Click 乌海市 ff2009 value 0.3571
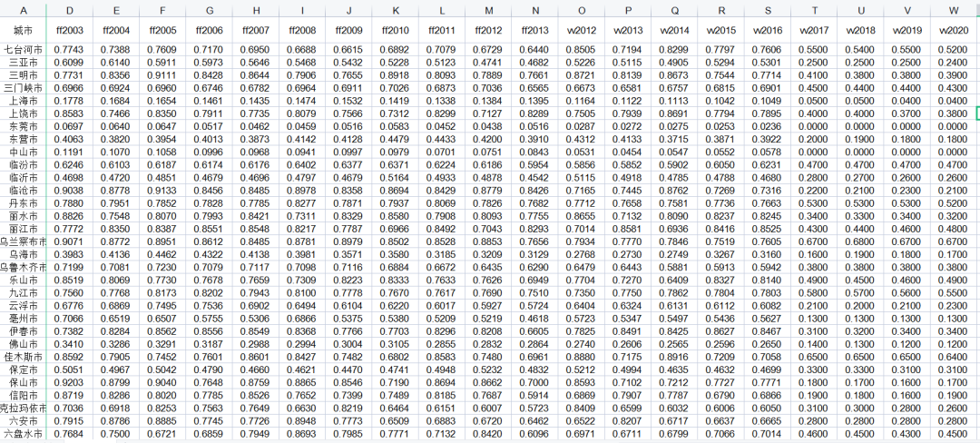This screenshot has height=443, width=980. [348, 254]
